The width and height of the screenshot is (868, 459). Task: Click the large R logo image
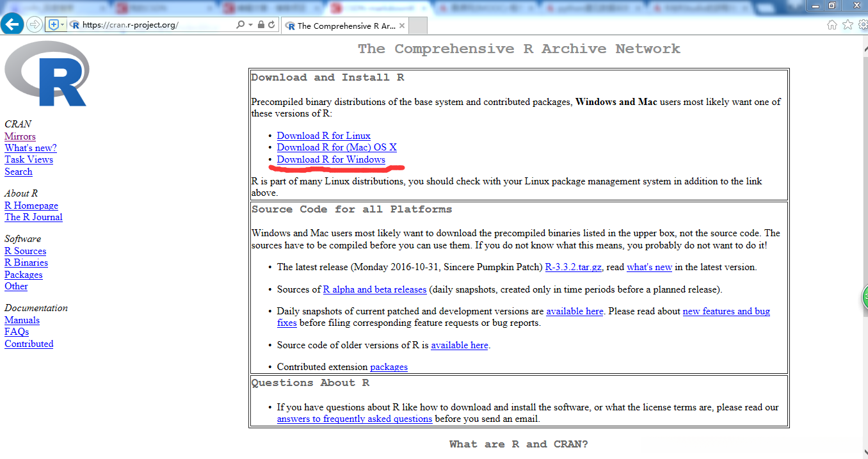point(46,73)
